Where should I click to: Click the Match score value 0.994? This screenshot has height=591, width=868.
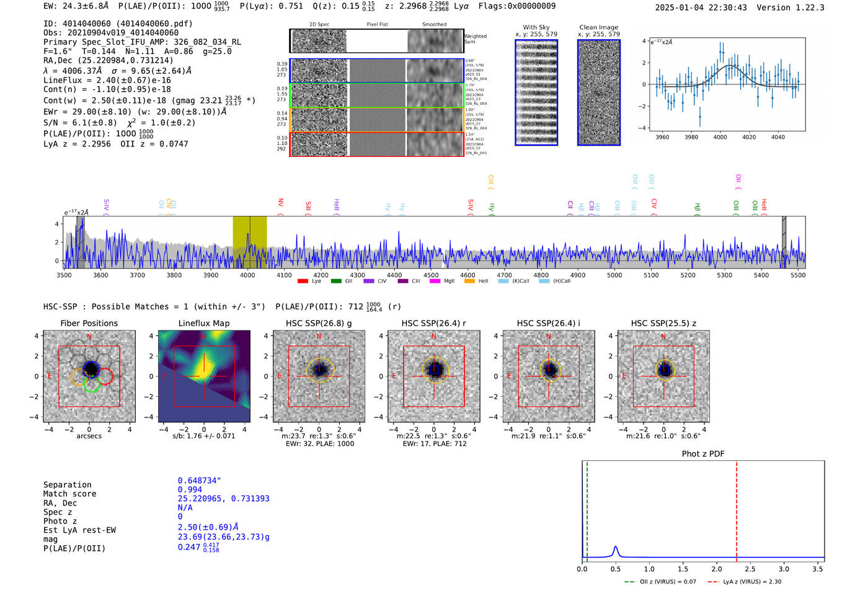(x=190, y=489)
